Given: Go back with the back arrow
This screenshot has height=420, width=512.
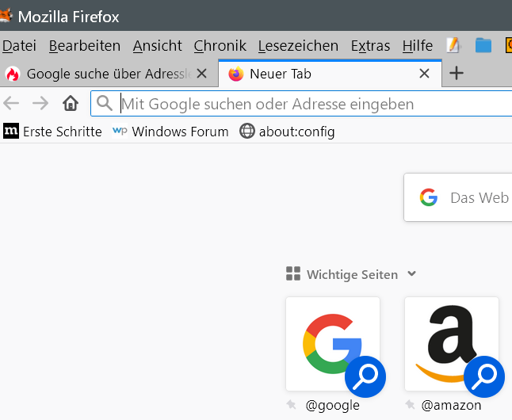Looking at the screenshot, I should pos(11,104).
